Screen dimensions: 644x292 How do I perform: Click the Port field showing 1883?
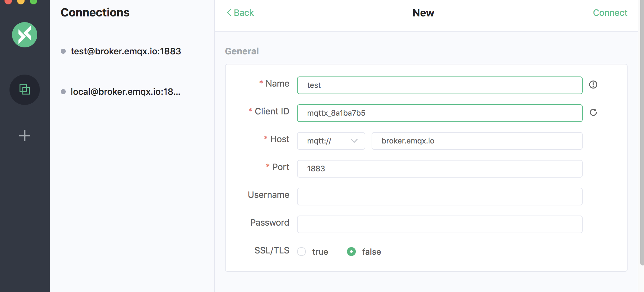tap(440, 169)
